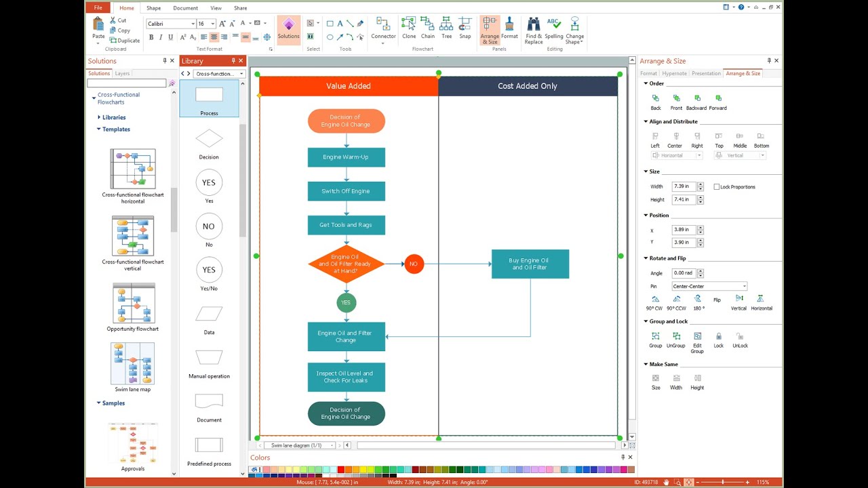Toggle Underline text formatting

coord(172,37)
